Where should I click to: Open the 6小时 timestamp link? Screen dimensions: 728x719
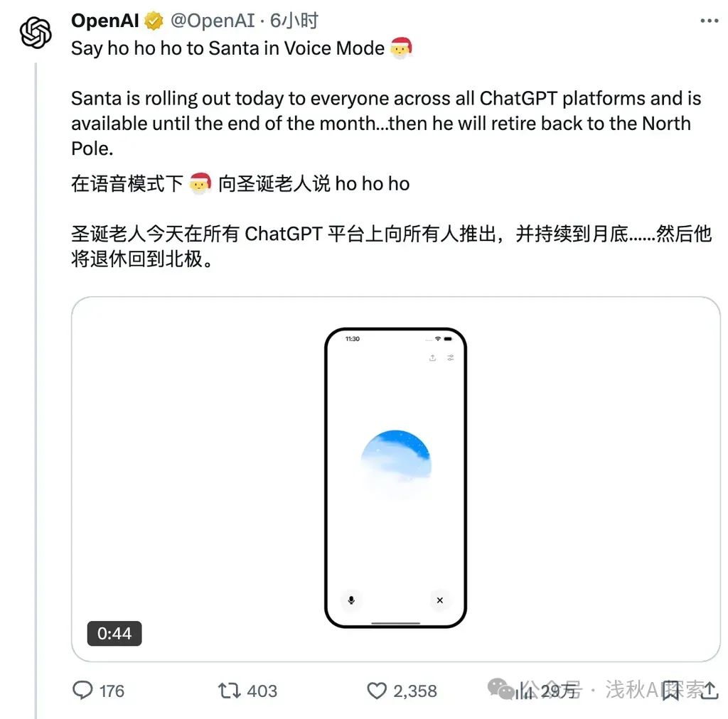[x=294, y=21]
